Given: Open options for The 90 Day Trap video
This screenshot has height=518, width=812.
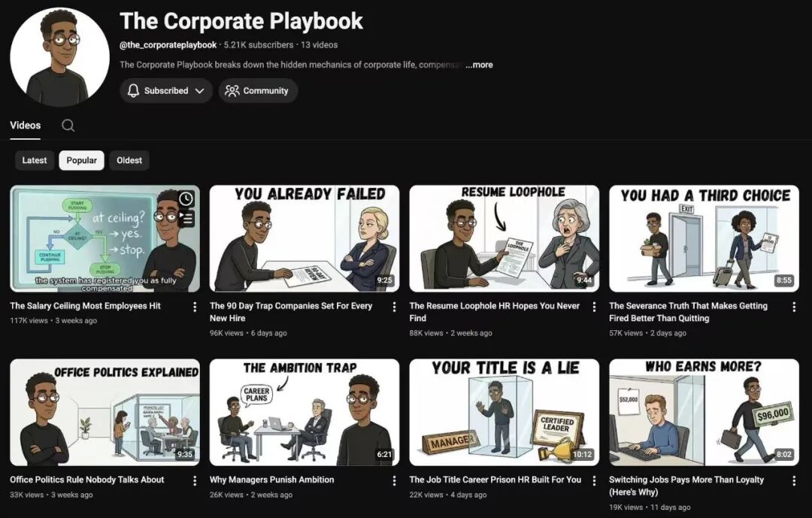Looking at the screenshot, I should 394,306.
